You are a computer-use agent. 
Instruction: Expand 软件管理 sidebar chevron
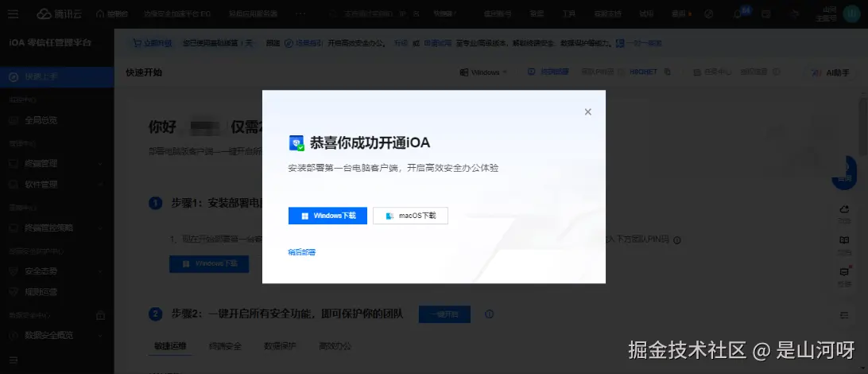100,185
